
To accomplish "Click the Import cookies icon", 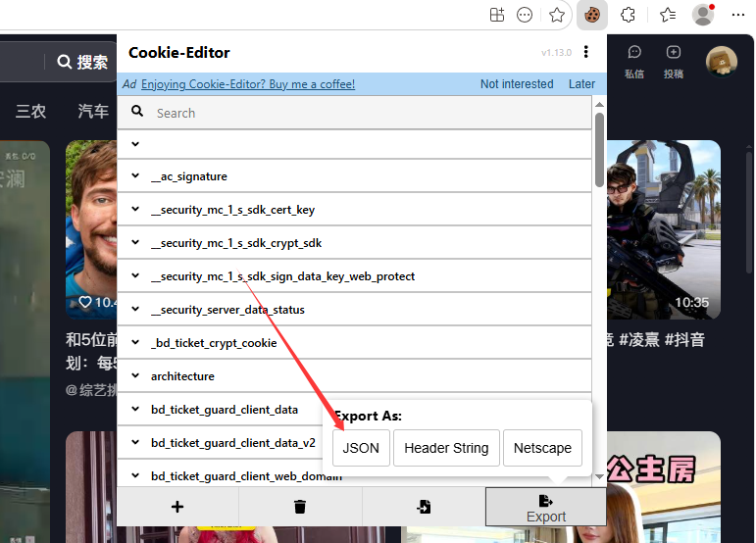I will point(424,507).
